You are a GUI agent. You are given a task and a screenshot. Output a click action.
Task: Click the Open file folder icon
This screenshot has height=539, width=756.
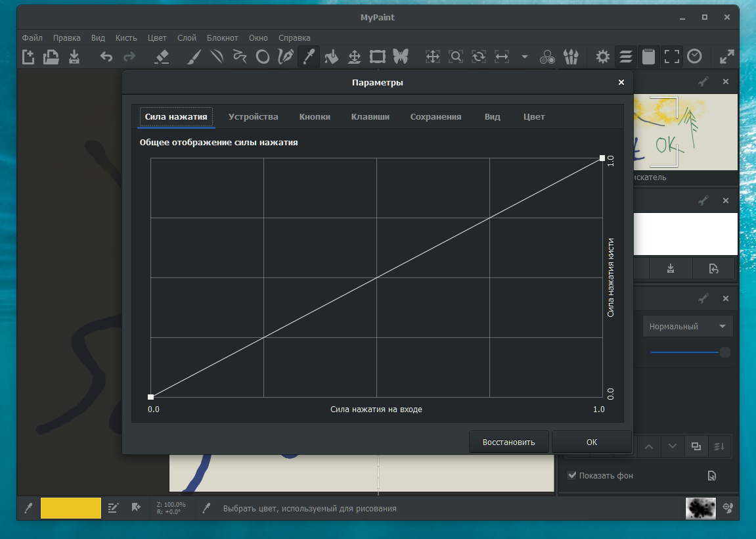click(51, 57)
